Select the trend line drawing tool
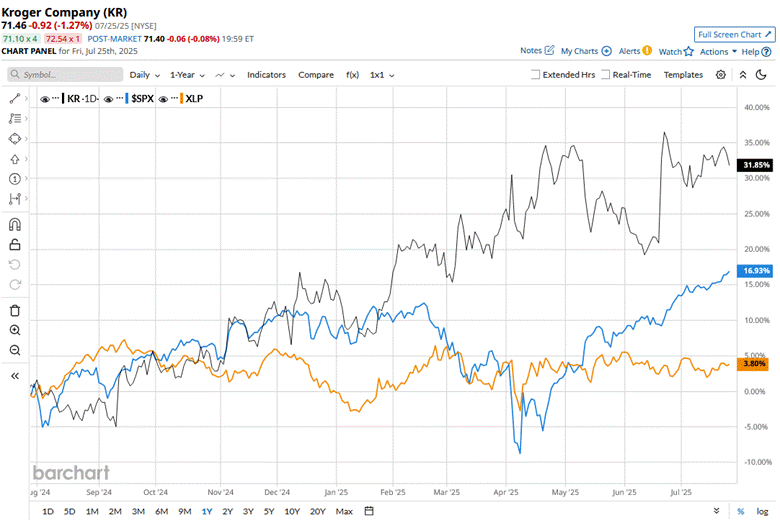Viewport: 780px width, 523px height. (x=14, y=99)
